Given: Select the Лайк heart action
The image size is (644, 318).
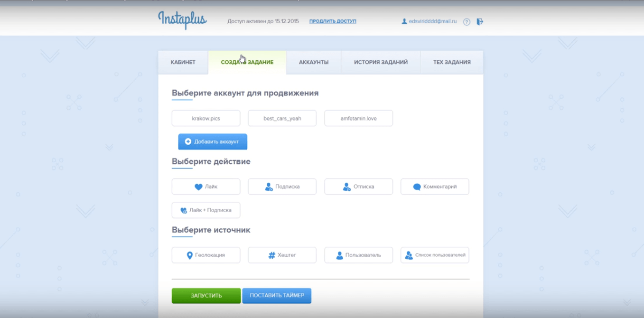Looking at the screenshot, I should coord(206,187).
